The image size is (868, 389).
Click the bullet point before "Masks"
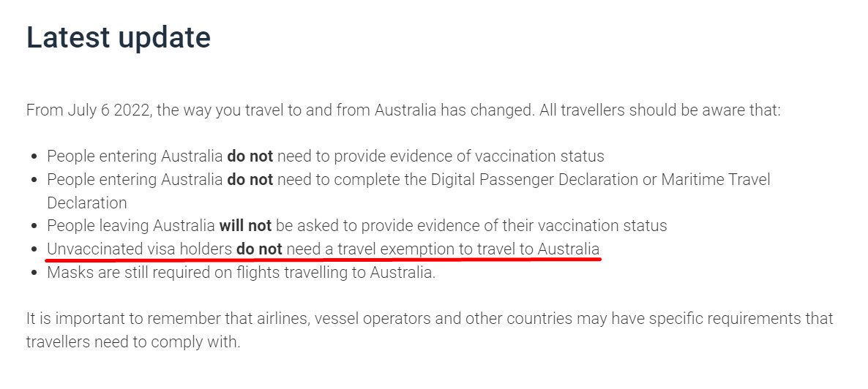34,273
